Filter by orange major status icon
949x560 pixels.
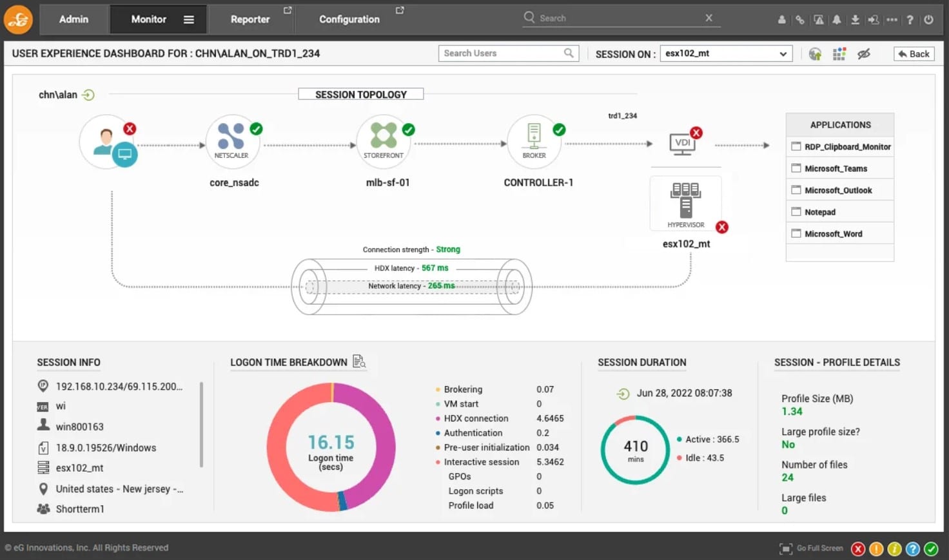click(876, 549)
